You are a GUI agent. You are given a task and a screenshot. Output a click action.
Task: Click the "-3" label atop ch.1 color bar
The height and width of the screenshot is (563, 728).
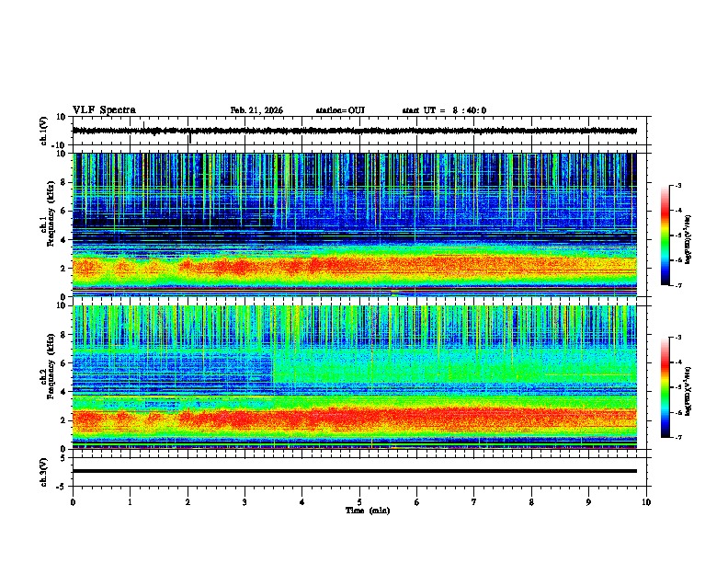tap(677, 185)
